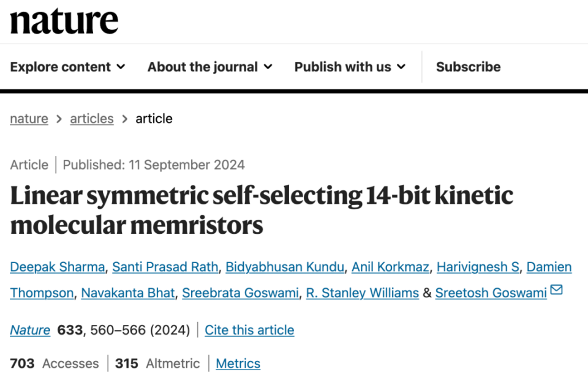Select author R. Stanley Williams
Screen dimensions: 588x380
point(362,293)
